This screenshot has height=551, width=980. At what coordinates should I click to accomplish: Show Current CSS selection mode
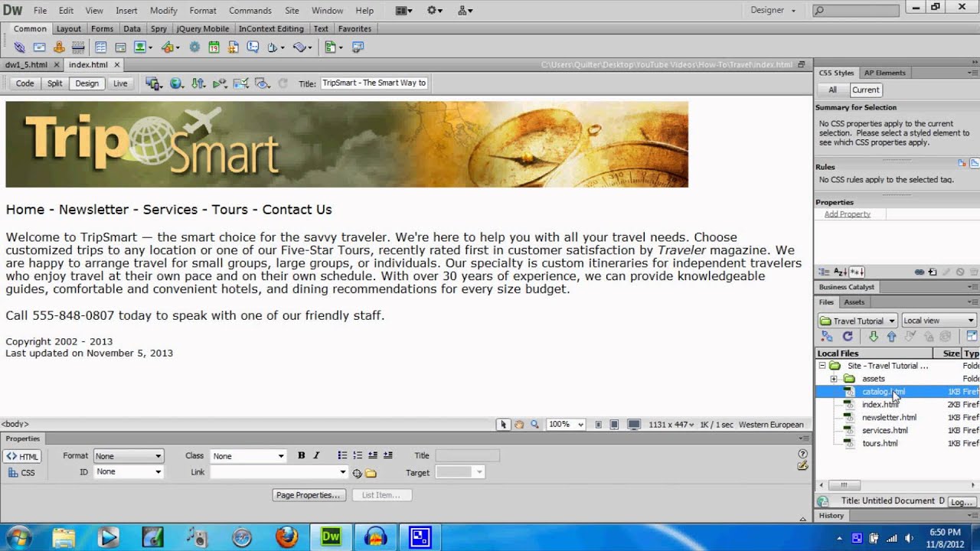tap(866, 90)
